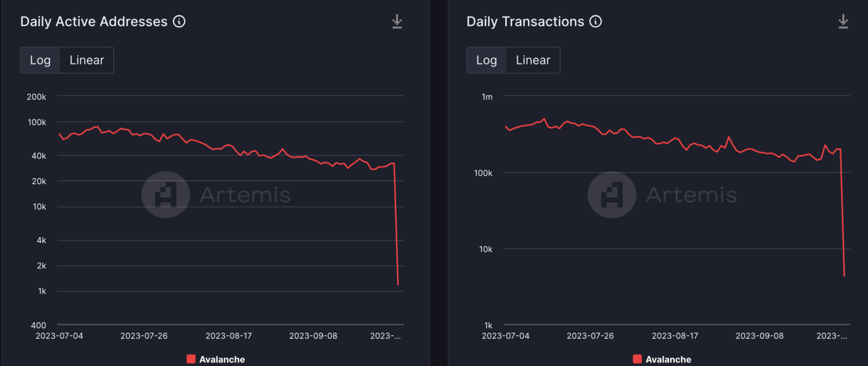
Task: Click 2023-09-08 date on transactions chart axis
Action: [x=759, y=336]
